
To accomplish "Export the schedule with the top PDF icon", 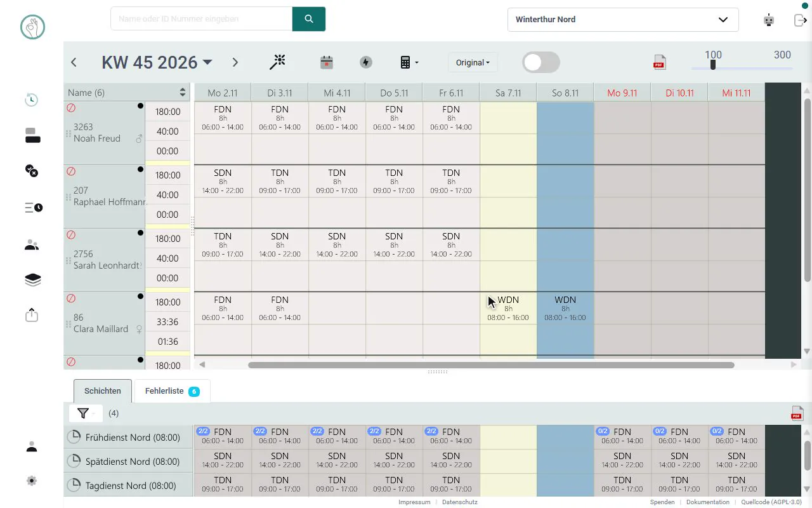I will 659,62.
